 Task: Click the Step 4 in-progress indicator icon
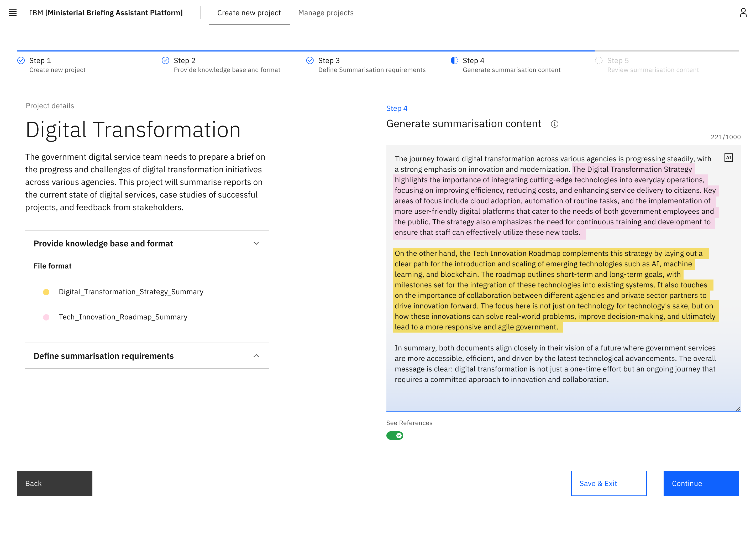click(x=454, y=60)
